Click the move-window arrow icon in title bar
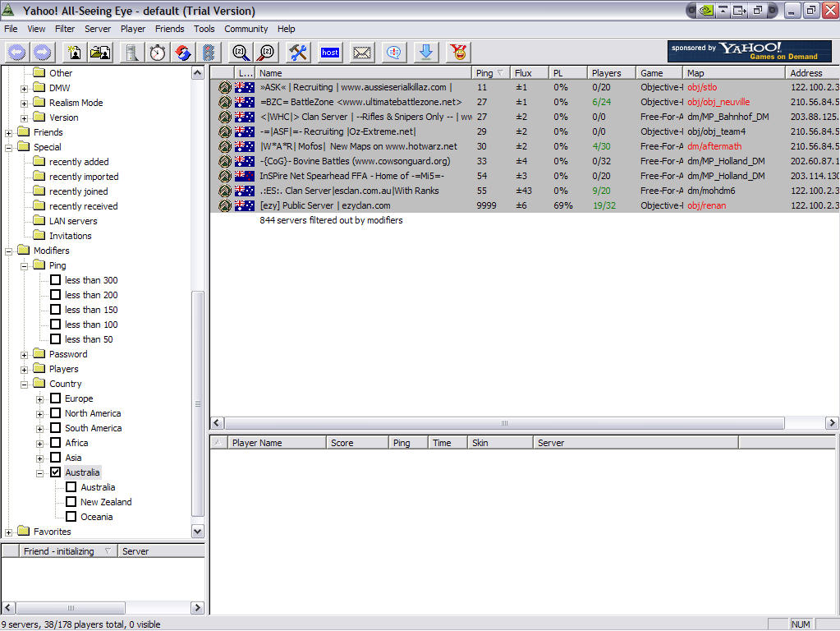 (x=740, y=10)
